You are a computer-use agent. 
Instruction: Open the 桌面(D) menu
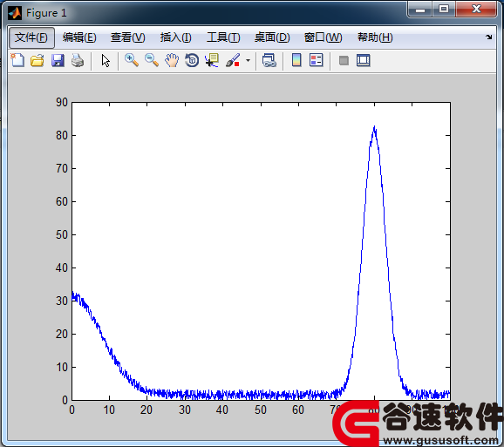click(272, 37)
